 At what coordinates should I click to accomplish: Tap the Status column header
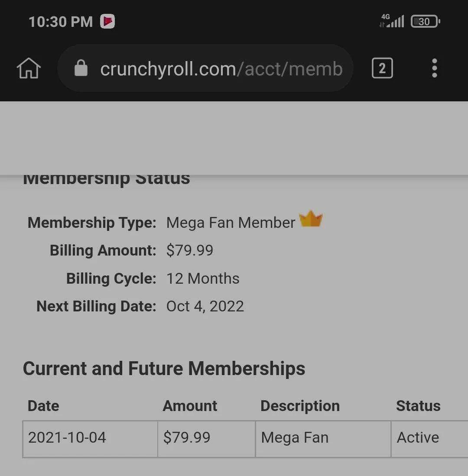418,406
